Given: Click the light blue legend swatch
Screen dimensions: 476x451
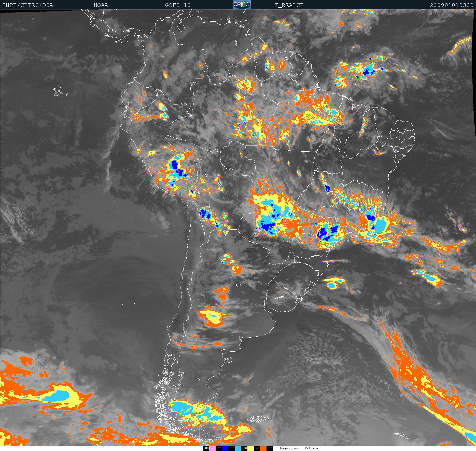Looking at the screenshot, I should (x=238, y=448).
